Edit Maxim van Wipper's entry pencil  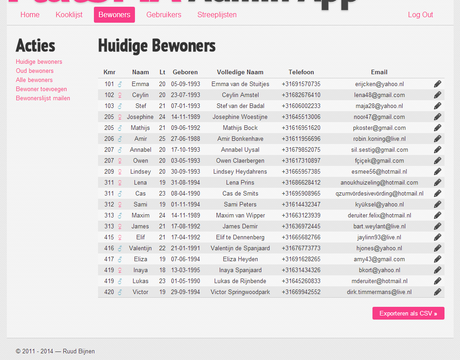437,215
